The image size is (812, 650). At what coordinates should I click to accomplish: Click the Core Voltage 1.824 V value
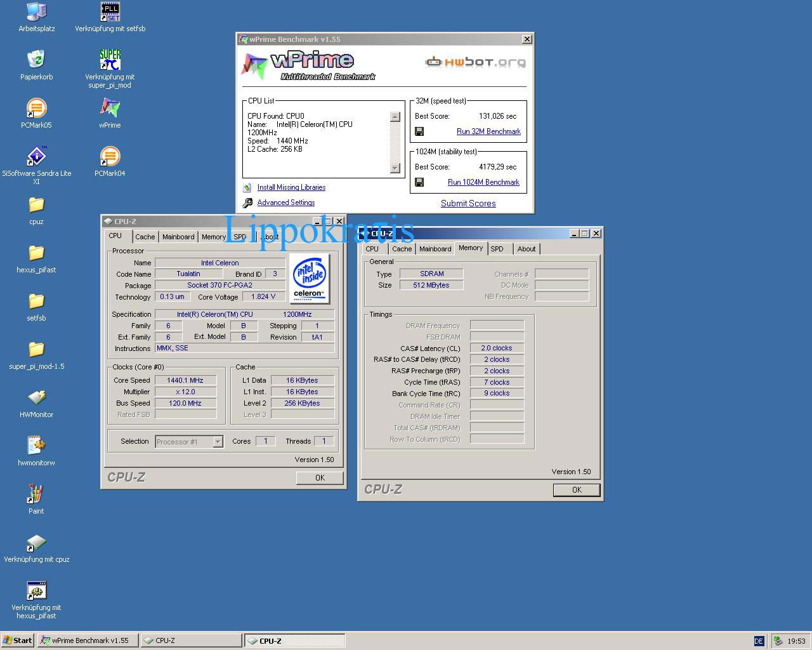(263, 296)
